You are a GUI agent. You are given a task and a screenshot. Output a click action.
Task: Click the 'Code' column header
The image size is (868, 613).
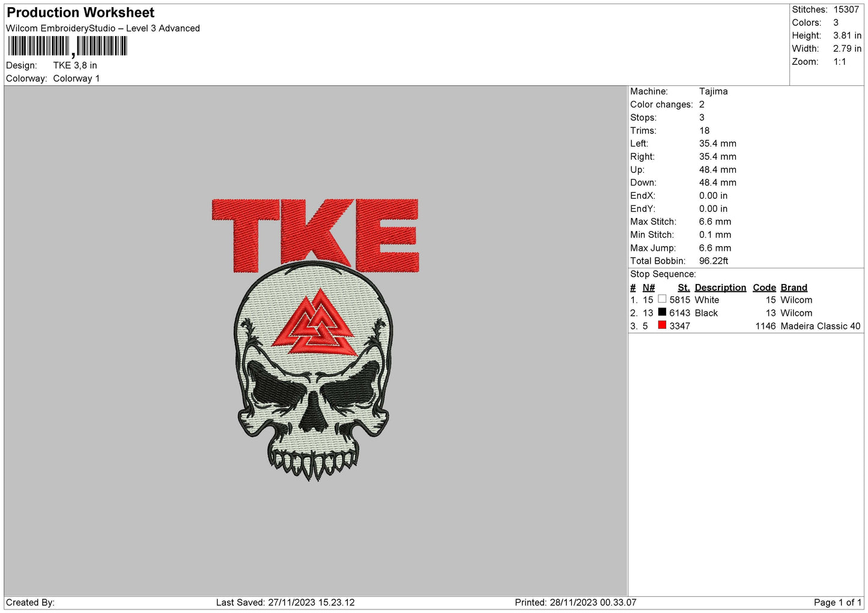(x=764, y=288)
